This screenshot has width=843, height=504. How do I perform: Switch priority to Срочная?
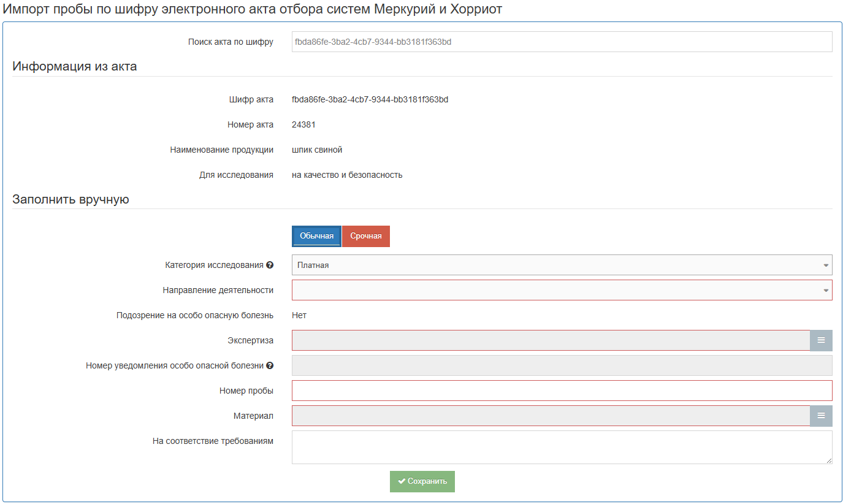[366, 236]
